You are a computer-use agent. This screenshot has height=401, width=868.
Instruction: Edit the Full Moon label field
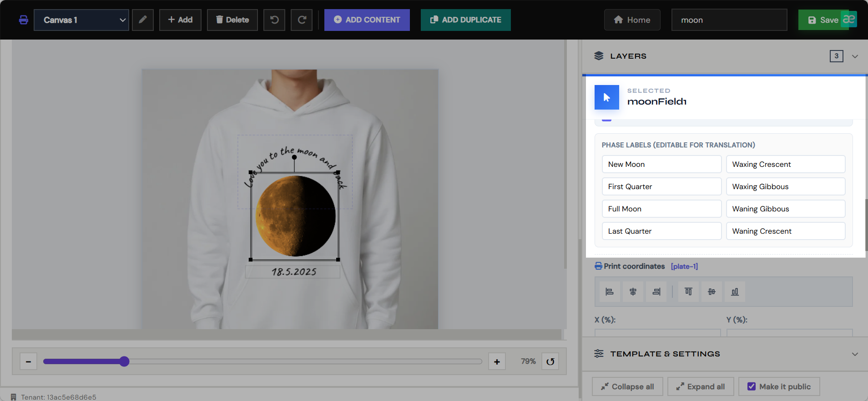point(661,209)
